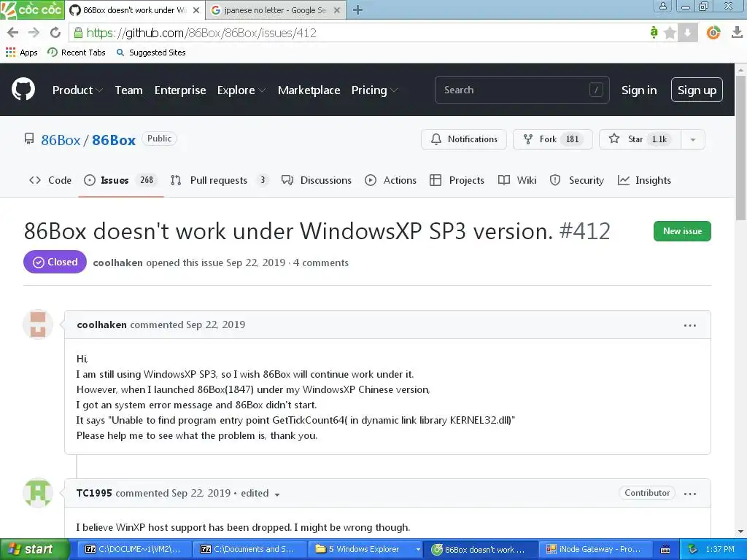Open the Enterprise page
This screenshot has height=560, width=747.
tap(180, 90)
